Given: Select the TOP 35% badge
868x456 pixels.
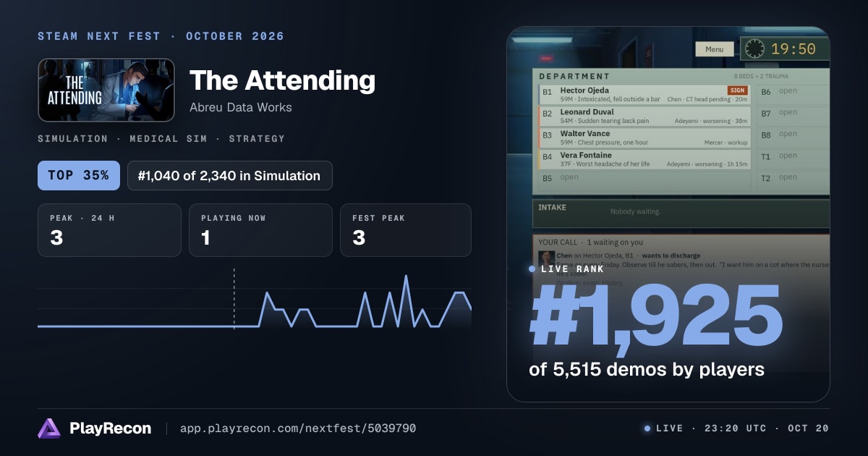Looking at the screenshot, I should [x=79, y=176].
